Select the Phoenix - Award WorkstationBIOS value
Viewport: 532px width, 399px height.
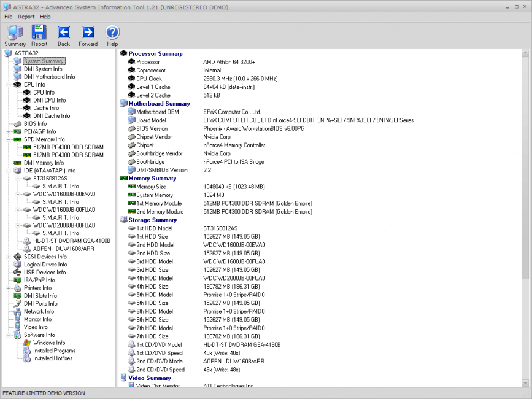point(254,128)
